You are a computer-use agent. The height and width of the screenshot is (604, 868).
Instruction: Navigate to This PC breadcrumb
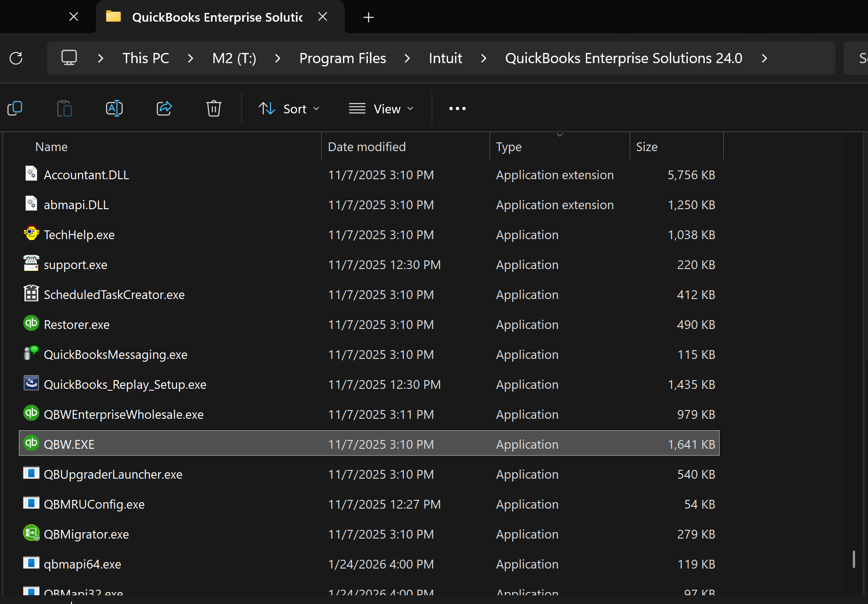(146, 59)
